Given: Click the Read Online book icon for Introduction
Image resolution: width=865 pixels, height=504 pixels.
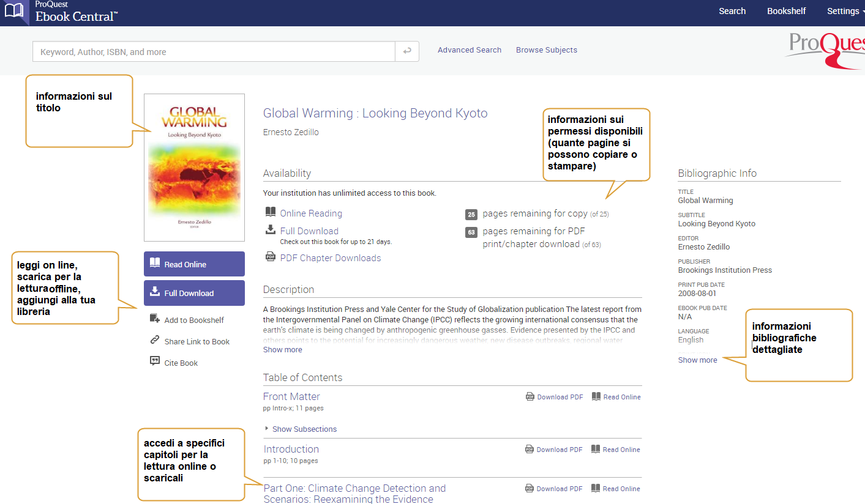Looking at the screenshot, I should [x=596, y=449].
